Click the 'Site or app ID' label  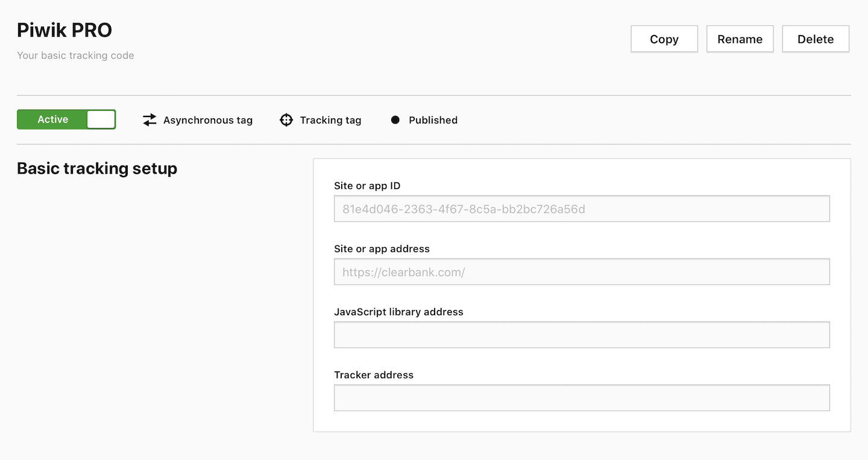point(367,186)
